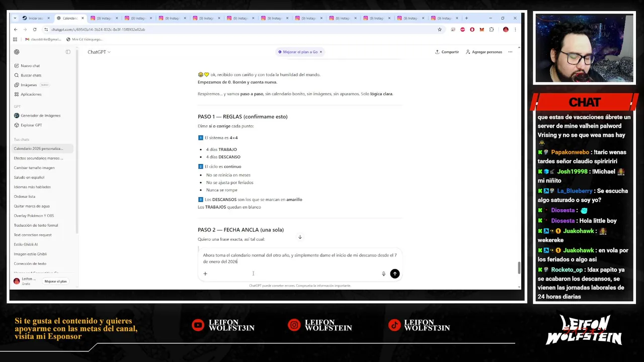Viewport: 644px width, 362px height.
Task: Click the page vertical scrollbar thumb
Action: coord(519,268)
